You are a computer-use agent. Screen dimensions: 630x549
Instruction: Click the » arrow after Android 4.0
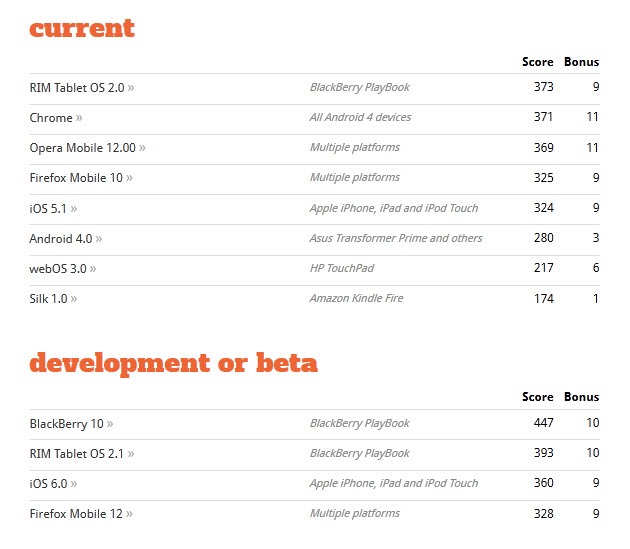point(98,239)
